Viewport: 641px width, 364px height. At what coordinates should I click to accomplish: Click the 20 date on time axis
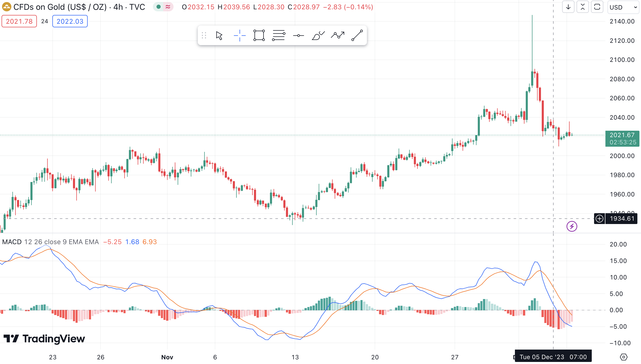(x=375, y=357)
